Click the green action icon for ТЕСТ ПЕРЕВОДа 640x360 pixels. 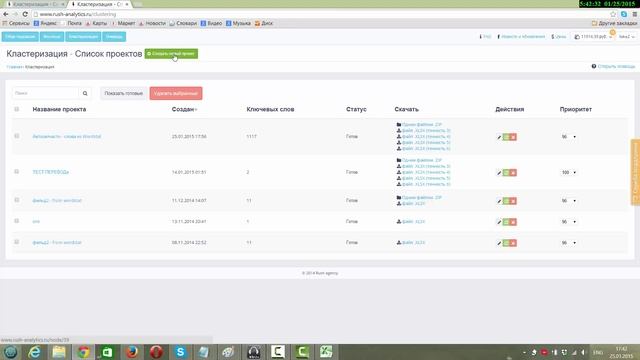tap(506, 173)
